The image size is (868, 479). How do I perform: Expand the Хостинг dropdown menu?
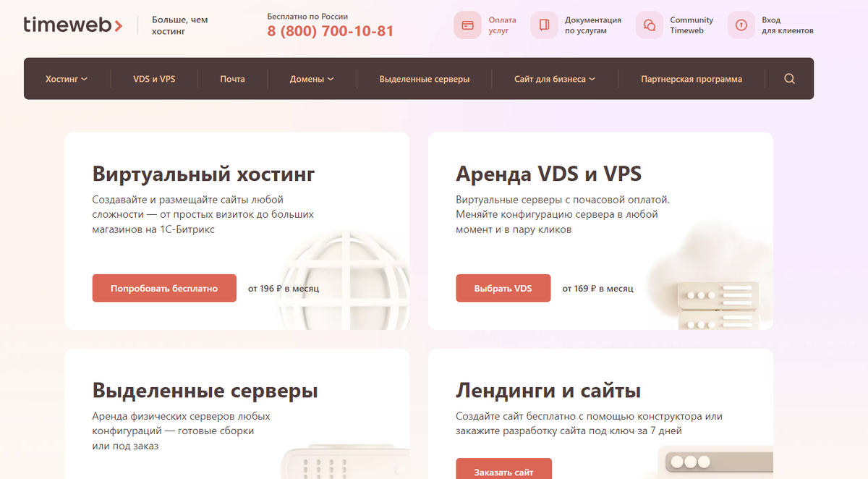[66, 79]
